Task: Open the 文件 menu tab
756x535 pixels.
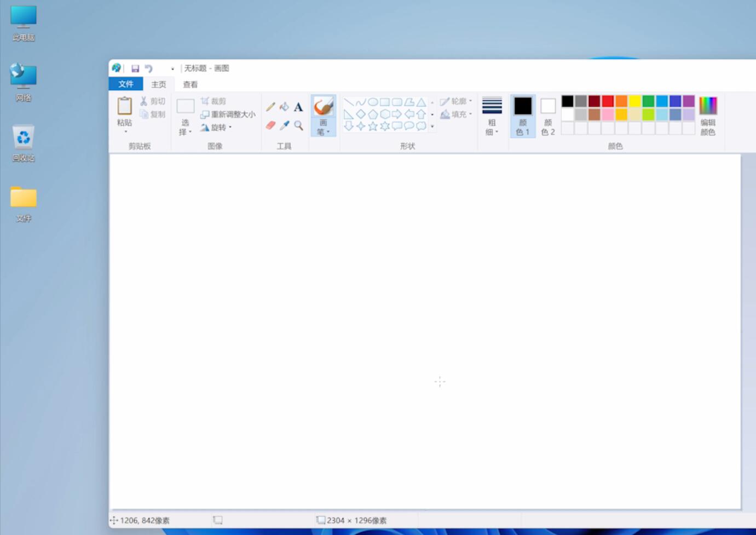Action: point(126,84)
